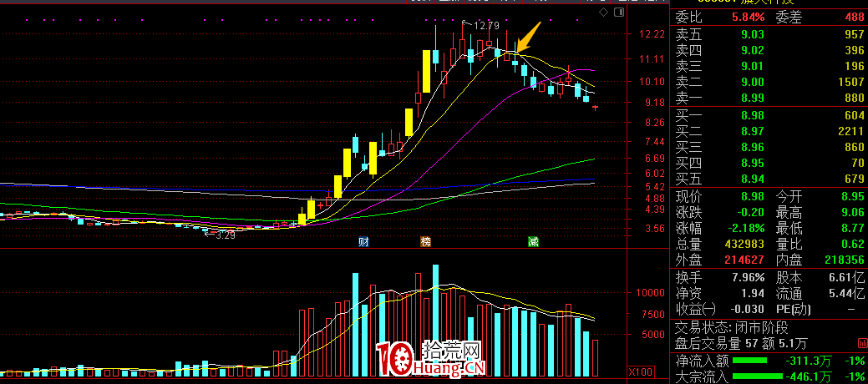Click the PE(动) label
This screenshot has height=384, width=868.
794,309
